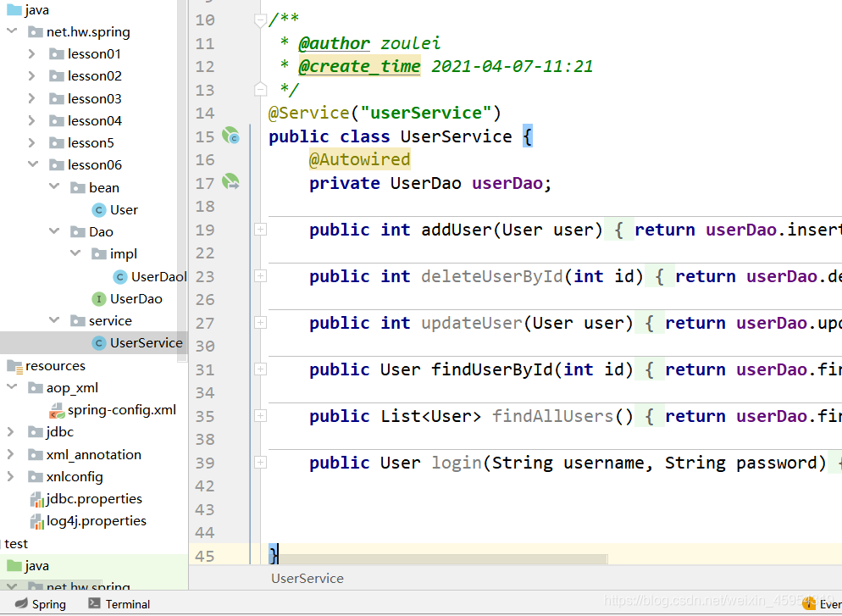Expand the jdbc resources folder
This screenshot has height=616, width=842.
tap(10, 432)
